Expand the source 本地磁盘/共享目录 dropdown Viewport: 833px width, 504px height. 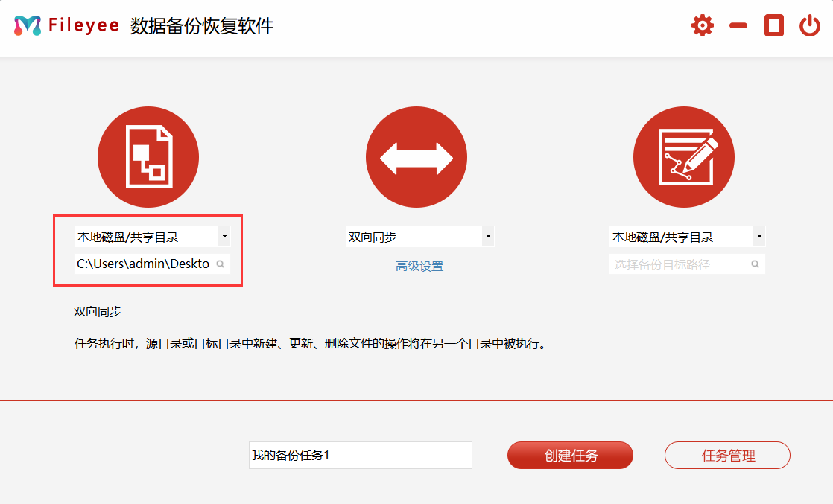click(224, 237)
